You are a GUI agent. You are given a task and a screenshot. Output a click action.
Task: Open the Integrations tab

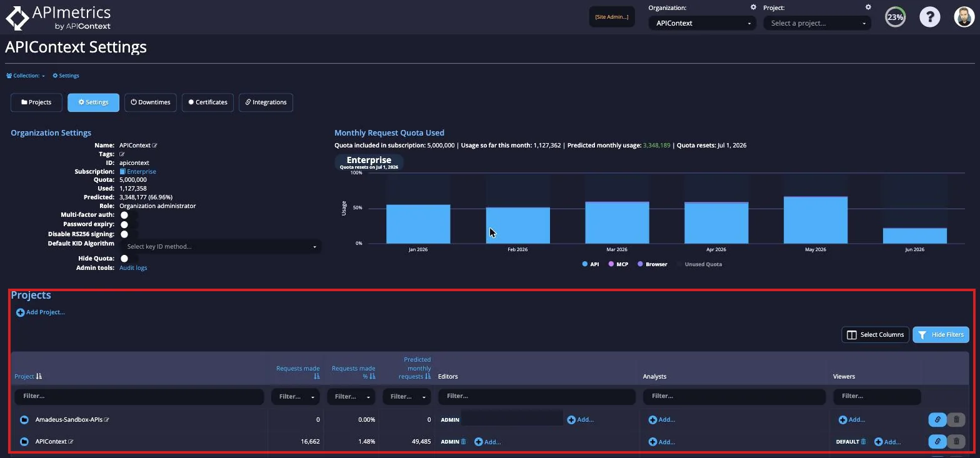tap(266, 102)
